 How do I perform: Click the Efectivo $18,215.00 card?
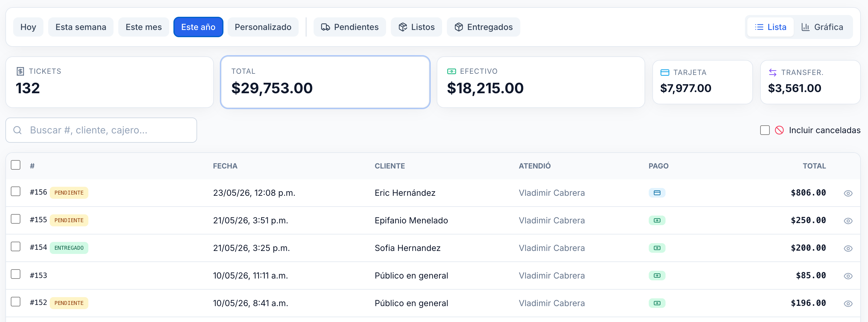[540, 82]
